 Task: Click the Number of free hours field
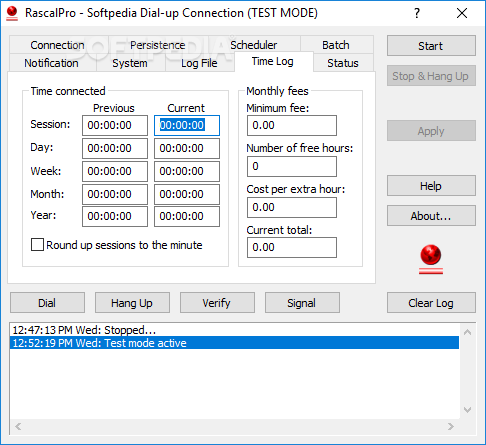[x=292, y=166]
